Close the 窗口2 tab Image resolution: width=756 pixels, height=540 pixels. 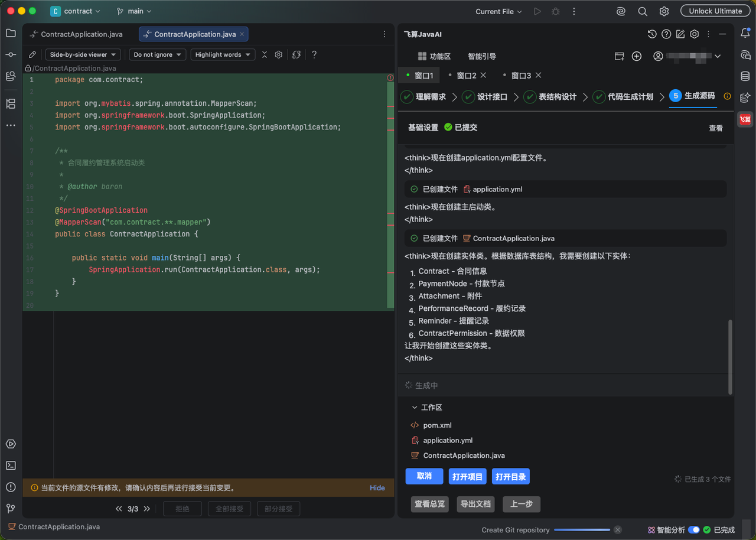pyautogui.click(x=483, y=75)
